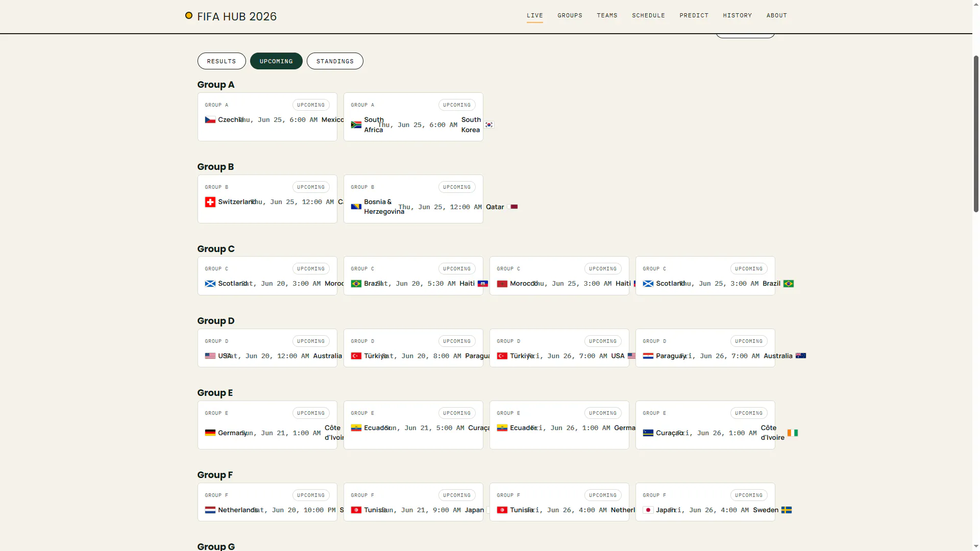The width and height of the screenshot is (980, 551).
Task: Click the FIFA HUB 2026 logo dot
Action: coord(189,15)
